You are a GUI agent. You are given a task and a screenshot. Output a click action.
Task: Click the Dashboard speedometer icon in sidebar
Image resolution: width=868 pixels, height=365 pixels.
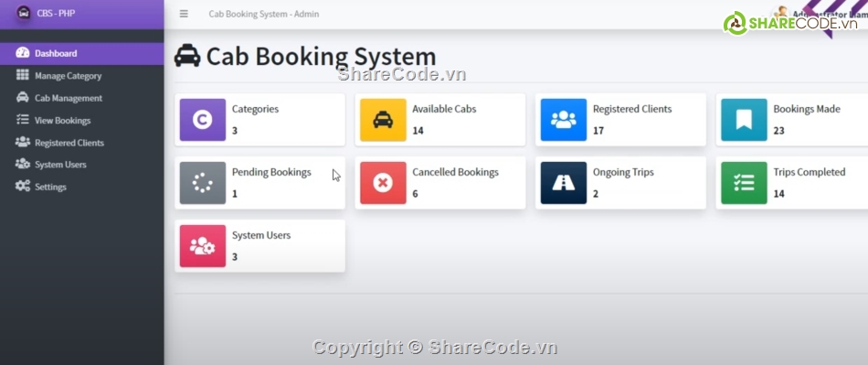point(23,53)
